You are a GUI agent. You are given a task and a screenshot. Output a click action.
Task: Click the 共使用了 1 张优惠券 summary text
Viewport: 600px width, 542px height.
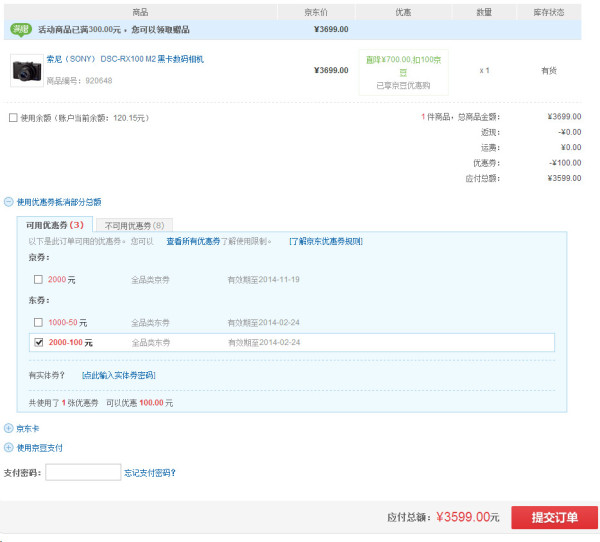click(64, 403)
